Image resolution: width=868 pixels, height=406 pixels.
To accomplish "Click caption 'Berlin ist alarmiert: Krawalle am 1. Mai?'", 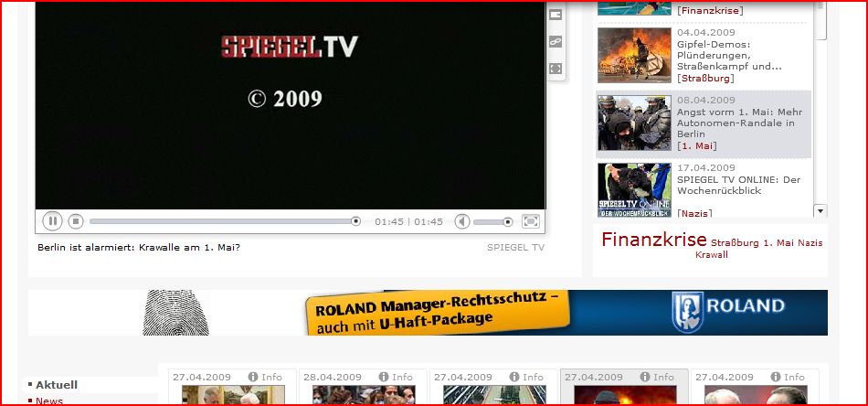I will [139, 248].
